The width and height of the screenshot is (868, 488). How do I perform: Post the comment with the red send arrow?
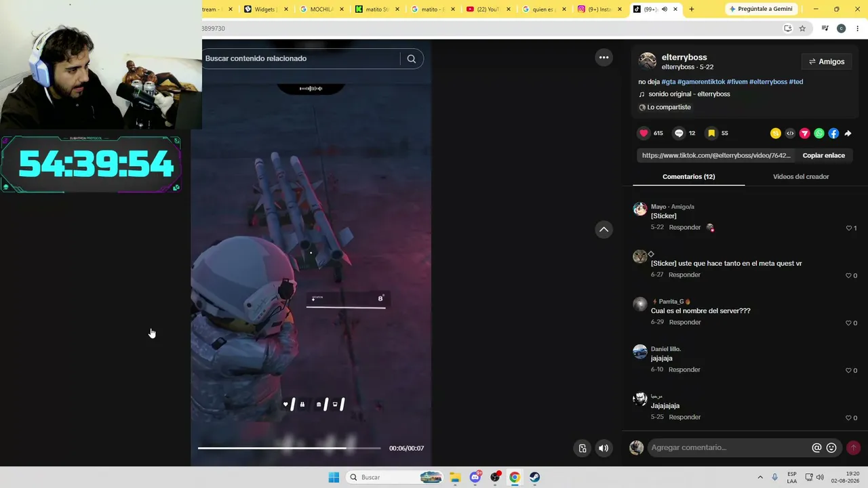pos(853,447)
